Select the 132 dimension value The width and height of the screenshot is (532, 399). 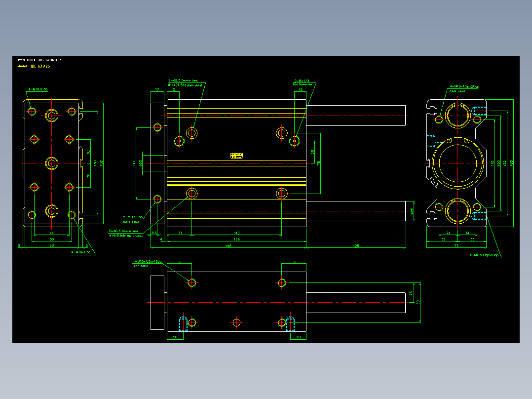coord(505,163)
